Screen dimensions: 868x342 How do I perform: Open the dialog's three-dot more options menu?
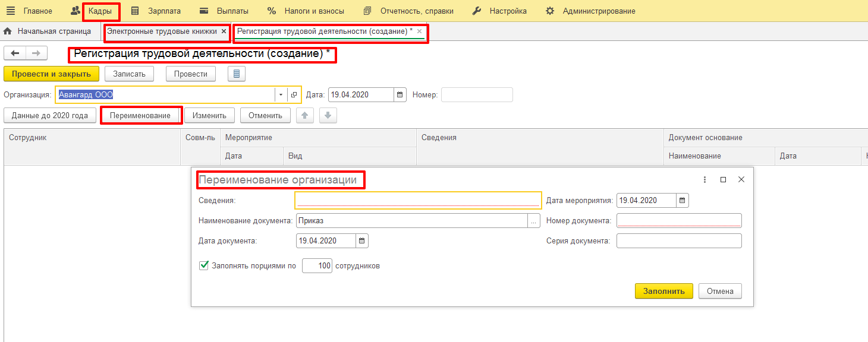705,179
